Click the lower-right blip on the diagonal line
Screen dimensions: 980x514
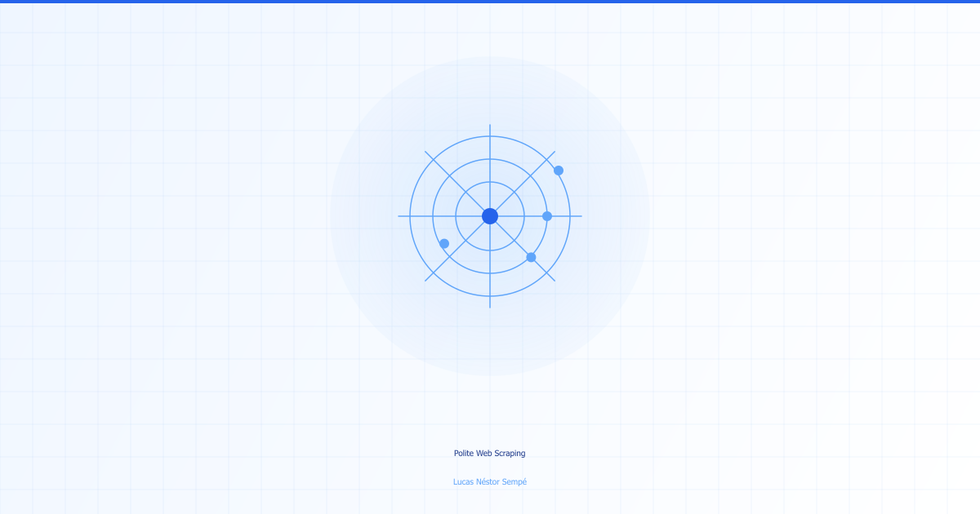531,257
